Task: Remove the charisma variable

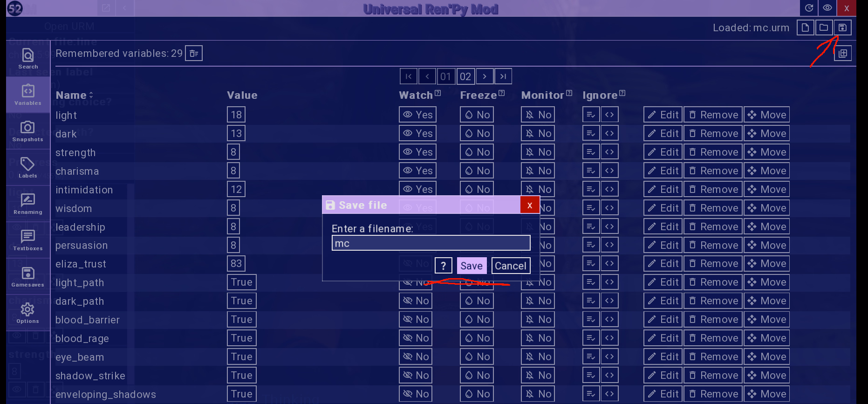Action: tap(713, 171)
